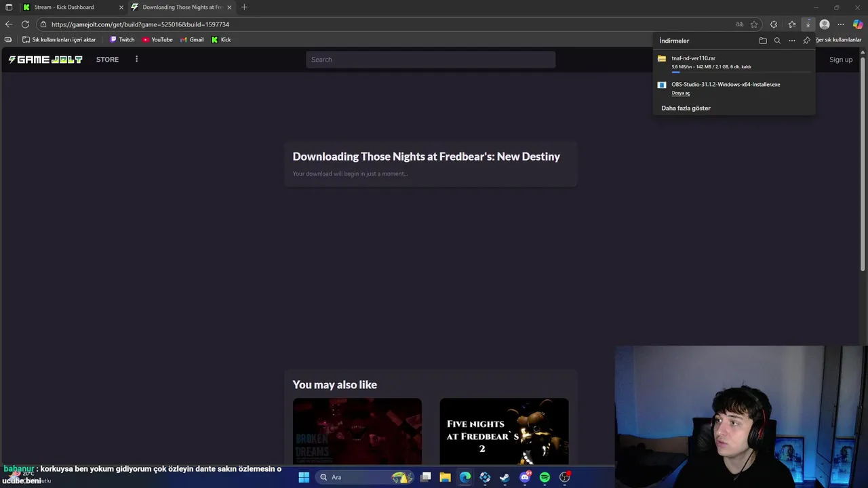Open the browser Extensions icon
Viewport: 868px width, 488px height.
click(x=774, y=24)
